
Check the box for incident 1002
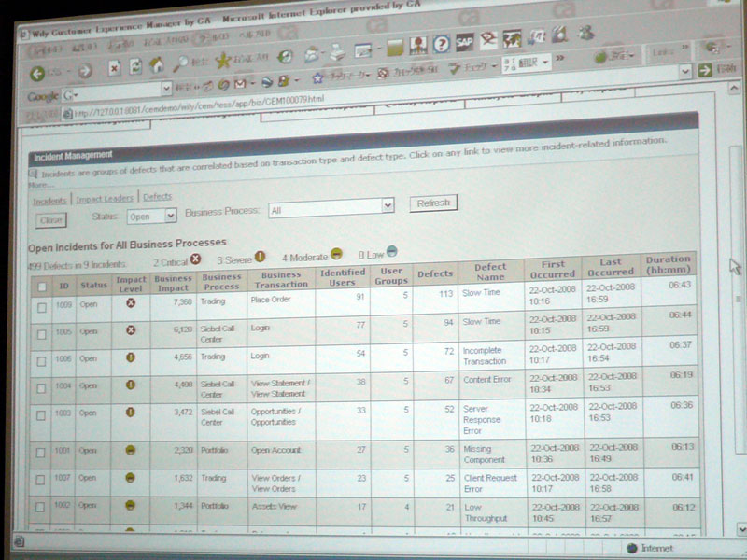40,507
